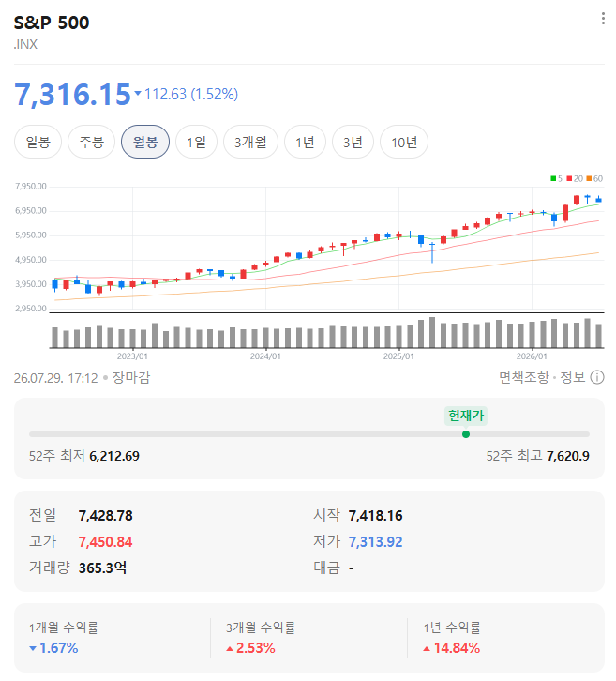The image size is (616, 681).
Task: Select the 일봉 daily candle tab
Action: point(38,142)
